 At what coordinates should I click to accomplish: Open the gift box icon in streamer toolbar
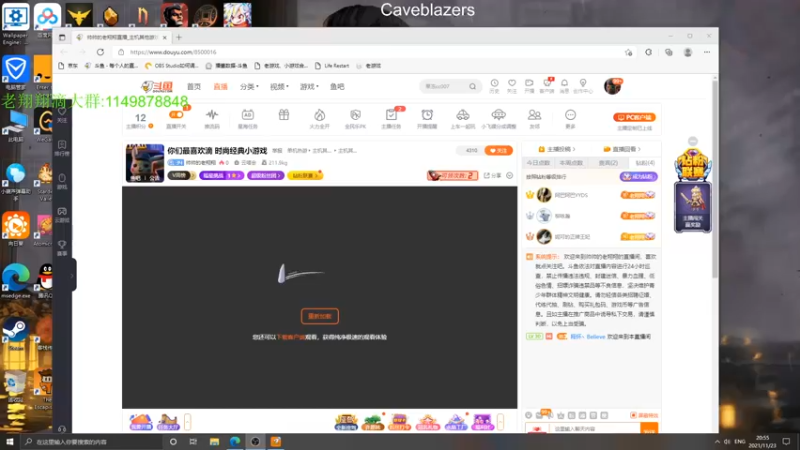pyautogui.click(x=284, y=115)
